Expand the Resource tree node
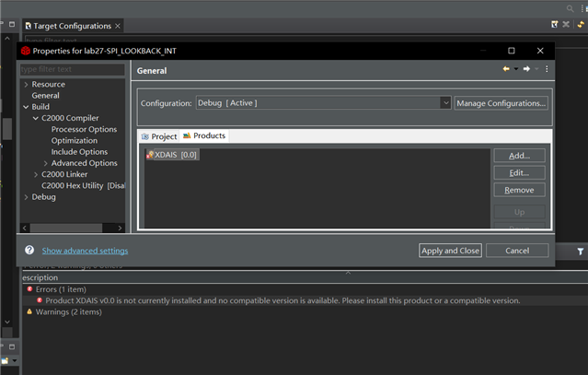This screenshot has width=588, height=375. click(26, 85)
